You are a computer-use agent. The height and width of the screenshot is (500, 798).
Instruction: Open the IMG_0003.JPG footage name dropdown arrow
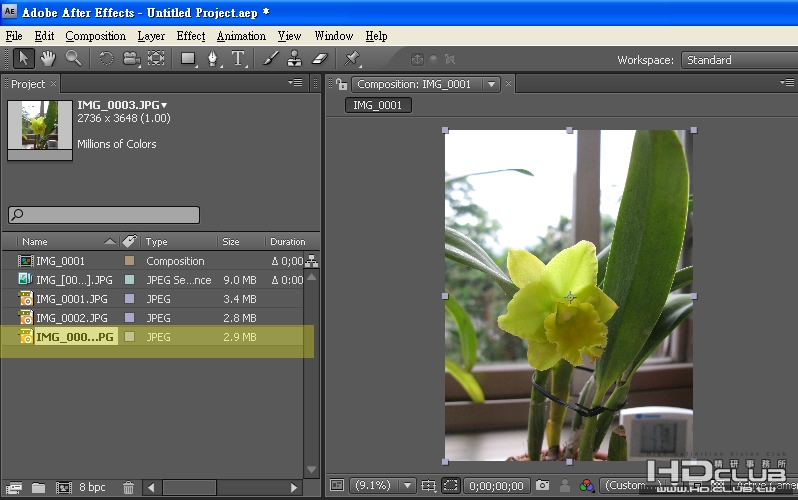(164, 105)
